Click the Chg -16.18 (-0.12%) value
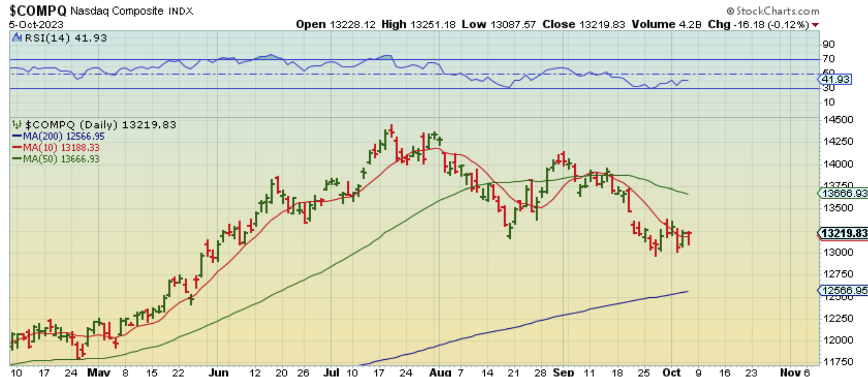 (759, 25)
